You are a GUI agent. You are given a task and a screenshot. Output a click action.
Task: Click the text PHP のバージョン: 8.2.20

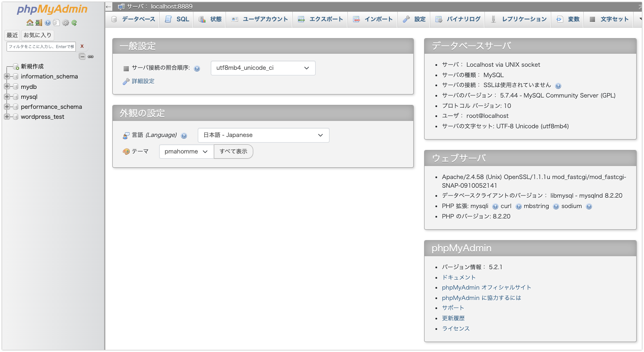pyautogui.click(x=476, y=216)
